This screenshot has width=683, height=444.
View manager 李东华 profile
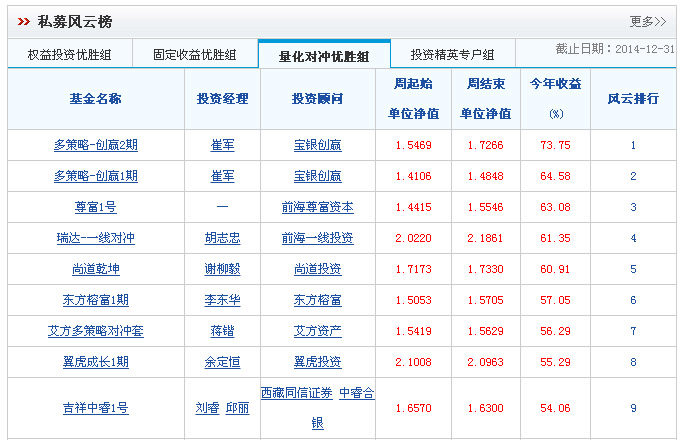pyautogui.click(x=223, y=300)
